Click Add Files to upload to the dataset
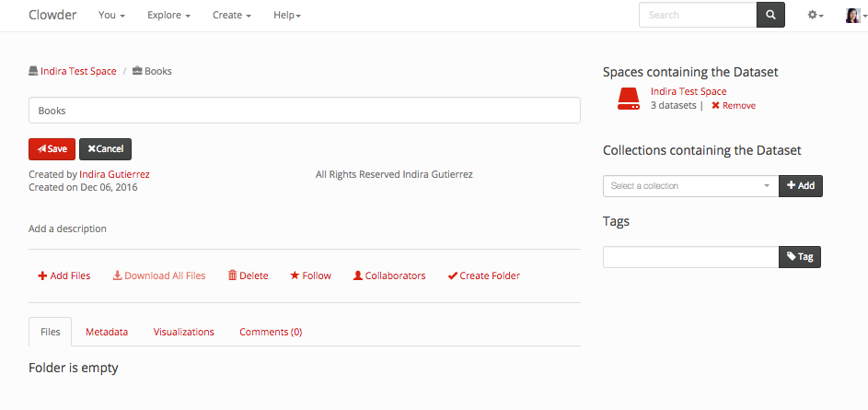This screenshot has height=410, width=868. (64, 275)
